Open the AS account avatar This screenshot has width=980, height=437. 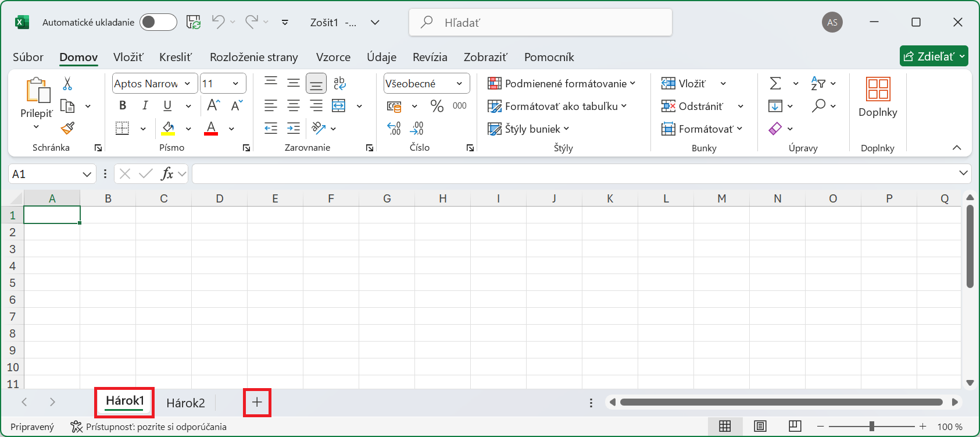(832, 22)
